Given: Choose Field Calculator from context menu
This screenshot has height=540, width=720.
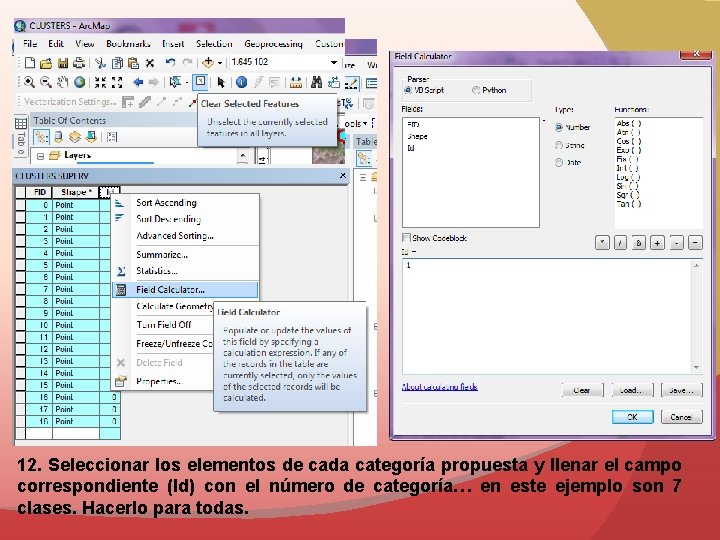Looking at the screenshot, I should click(x=186, y=290).
